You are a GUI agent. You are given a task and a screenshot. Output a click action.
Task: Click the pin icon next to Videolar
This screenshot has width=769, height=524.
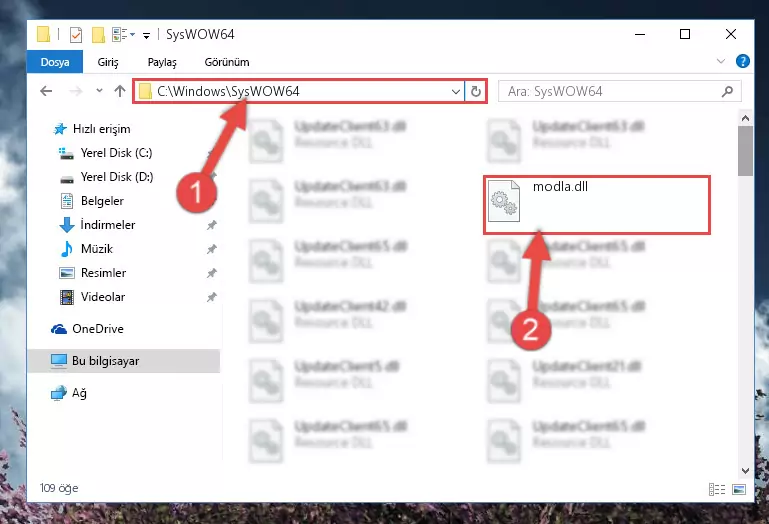tap(211, 297)
